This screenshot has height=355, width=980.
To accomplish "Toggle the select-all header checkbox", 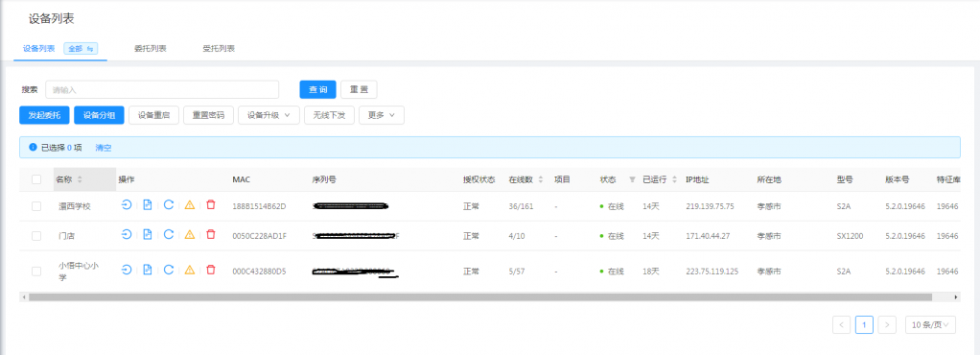I will pos(36,179).
